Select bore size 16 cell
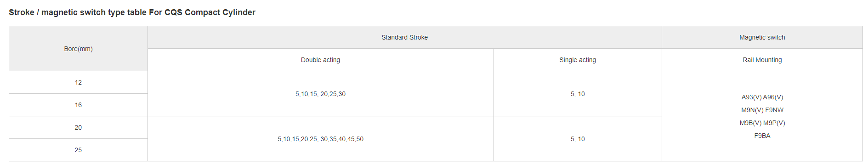 78,105
